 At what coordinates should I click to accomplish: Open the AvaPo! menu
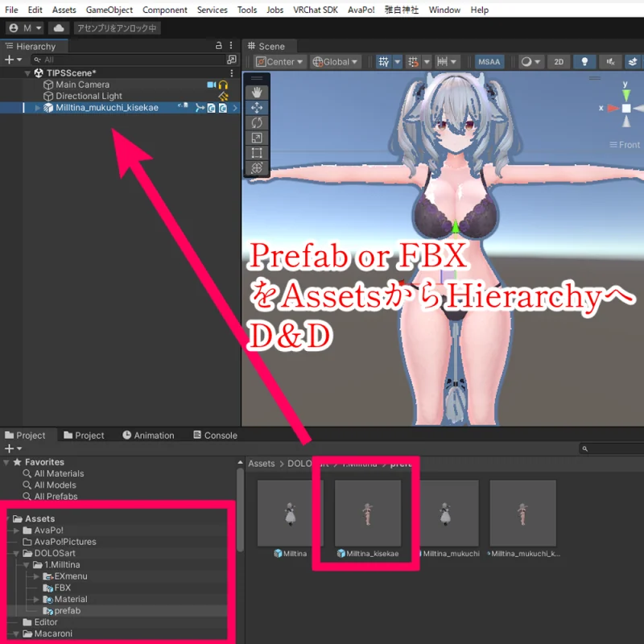[x=361, y=10]
